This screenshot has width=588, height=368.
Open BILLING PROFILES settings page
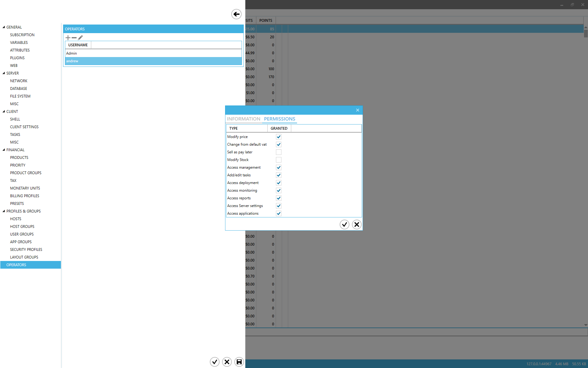(x=24, y=196)
